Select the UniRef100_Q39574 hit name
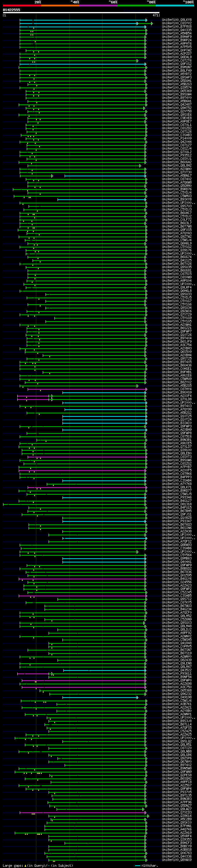This screenshot has height=868, width=197. (177, 88)
